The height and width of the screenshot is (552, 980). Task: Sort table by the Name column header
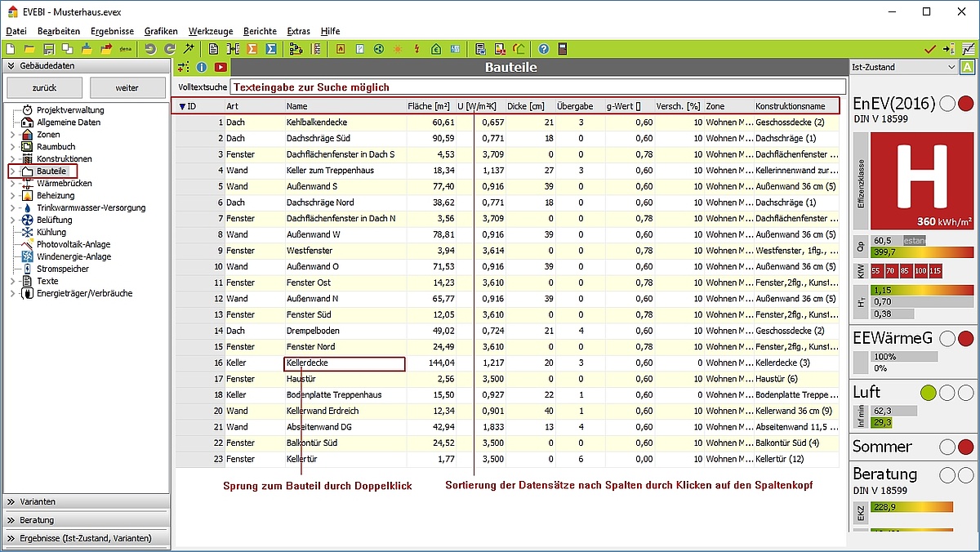click(345, 106)
